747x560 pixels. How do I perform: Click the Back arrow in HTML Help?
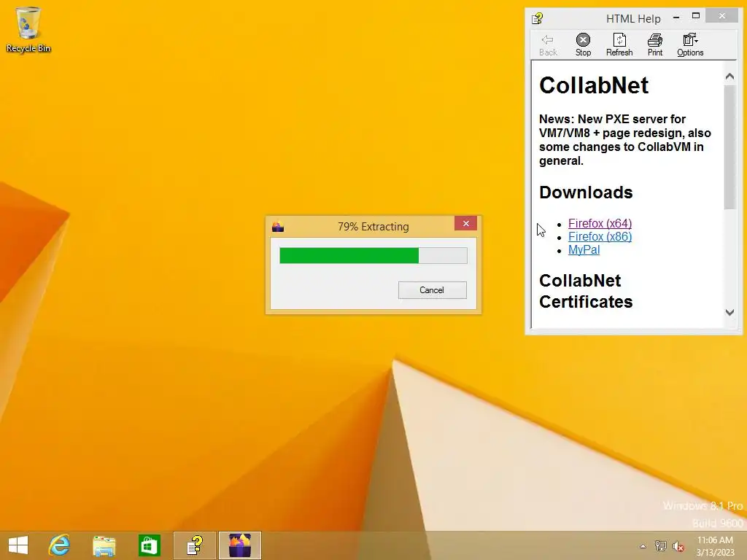click(x=548, y=44)
